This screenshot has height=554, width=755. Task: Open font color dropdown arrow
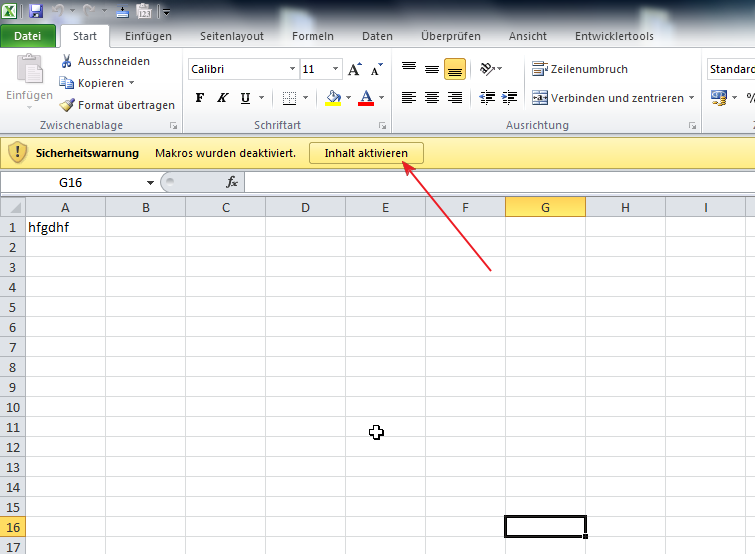point(381,98)
